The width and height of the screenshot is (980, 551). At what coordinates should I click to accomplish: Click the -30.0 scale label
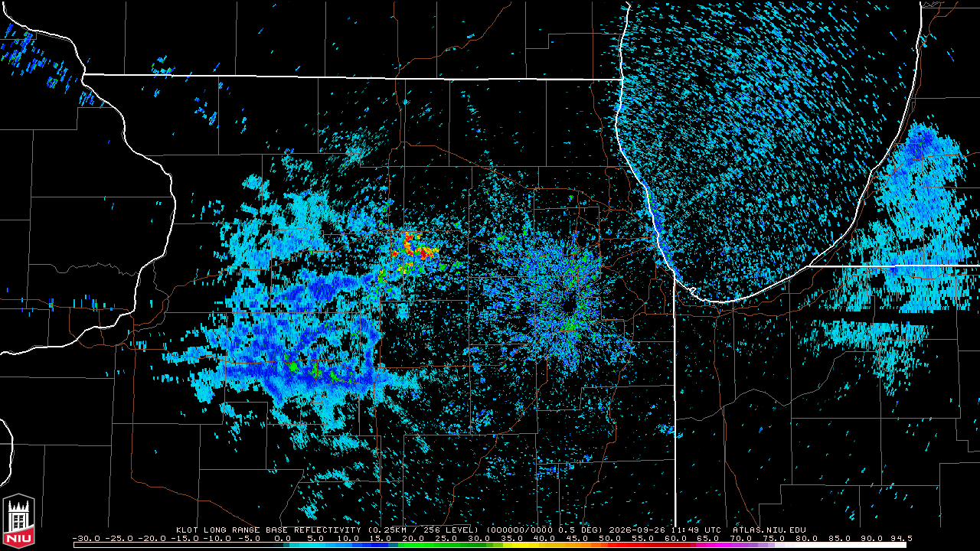(x=87, y=538)
